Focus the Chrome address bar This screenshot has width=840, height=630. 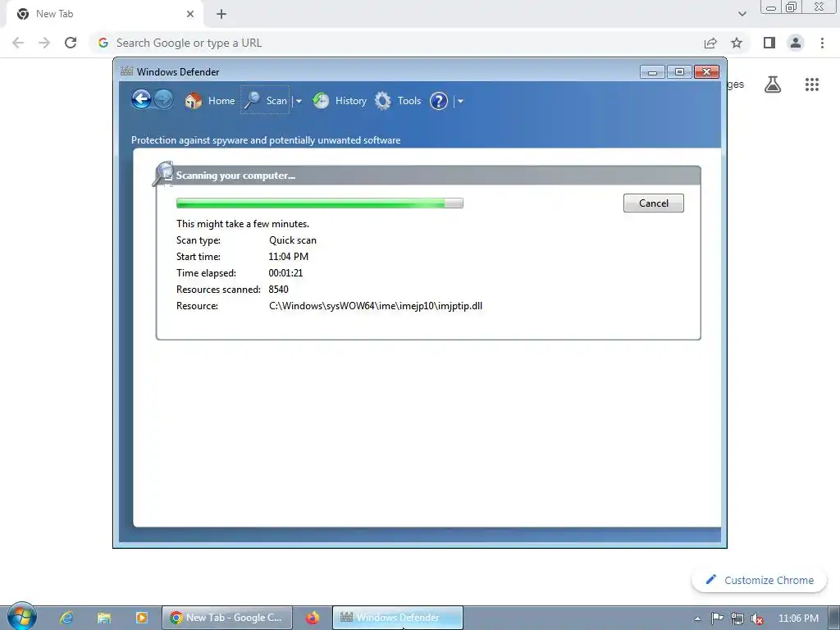coord(396,43)
